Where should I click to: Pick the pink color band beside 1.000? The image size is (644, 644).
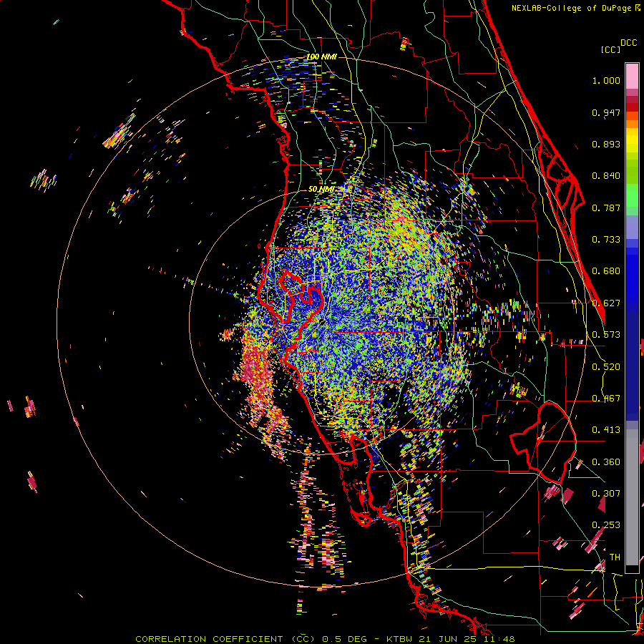(632, 77)
